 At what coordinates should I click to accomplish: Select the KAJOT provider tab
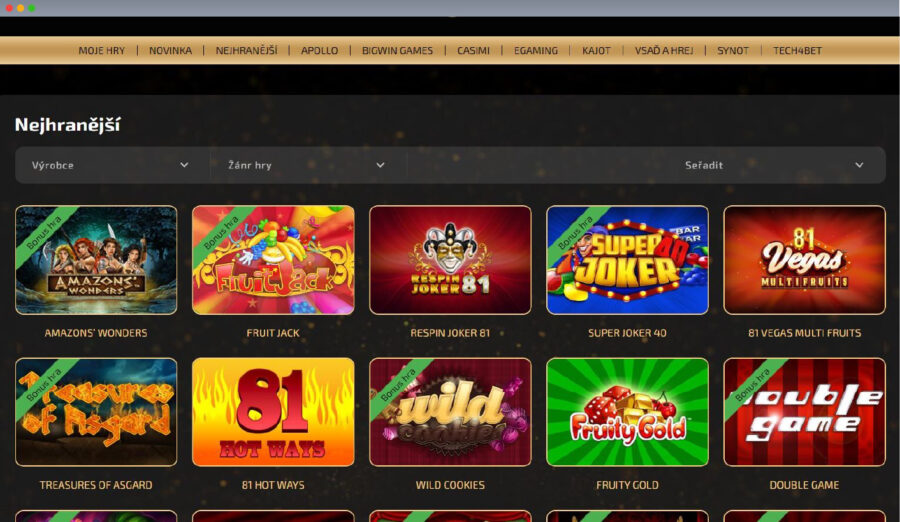tap(596, 51)
